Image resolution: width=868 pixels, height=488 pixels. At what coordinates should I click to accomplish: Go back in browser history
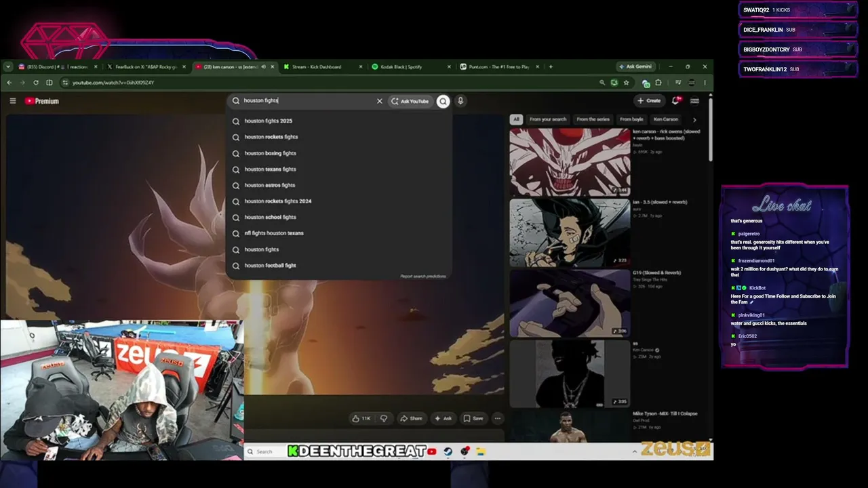tap(9, 83)
